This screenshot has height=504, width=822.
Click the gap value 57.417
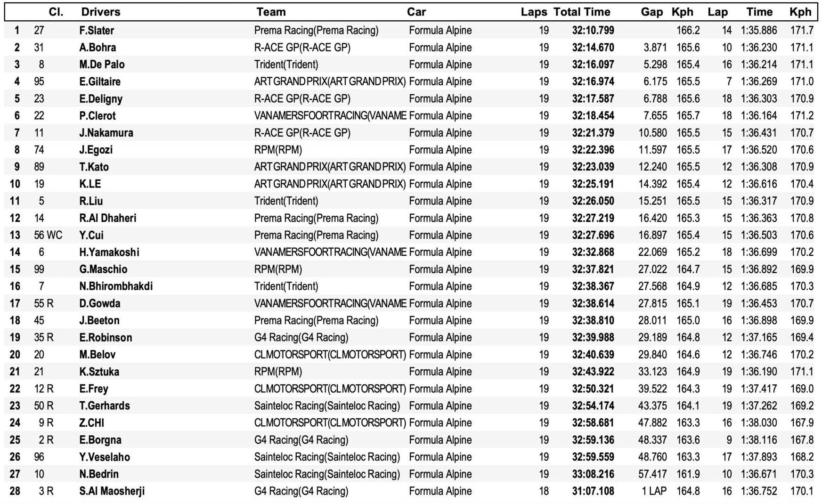pos(652,474)
